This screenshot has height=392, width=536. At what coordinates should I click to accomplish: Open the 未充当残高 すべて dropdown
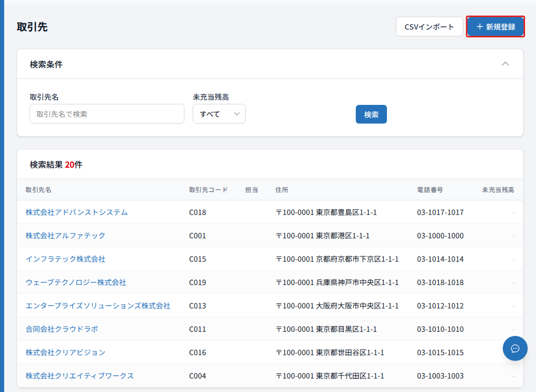point(219,114)
